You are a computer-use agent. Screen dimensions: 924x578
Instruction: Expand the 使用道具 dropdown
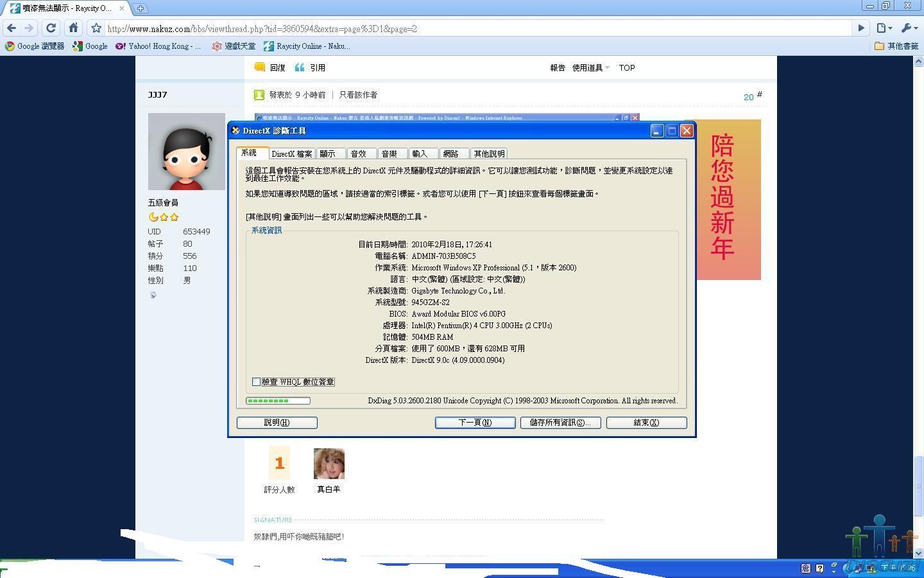pyautogui.click(x=590, y=67)
